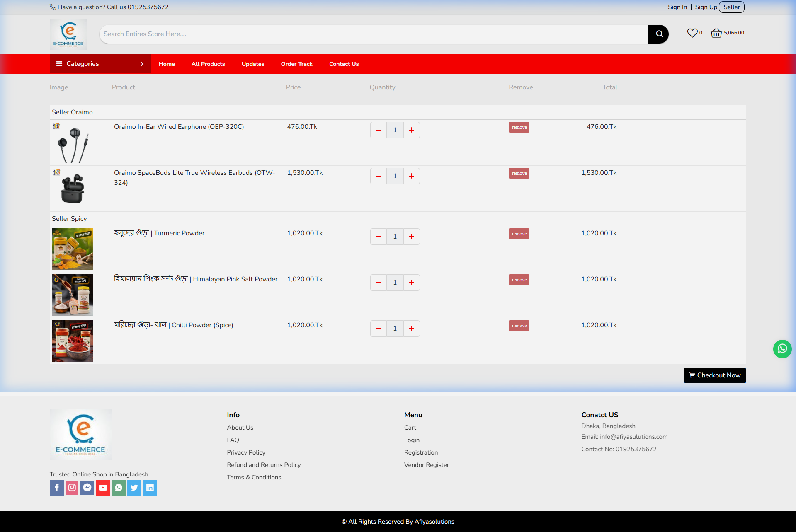This screenshot has height=532, width=796.
Task: Open the All Products menu item
Action: (x=208, y=64)
